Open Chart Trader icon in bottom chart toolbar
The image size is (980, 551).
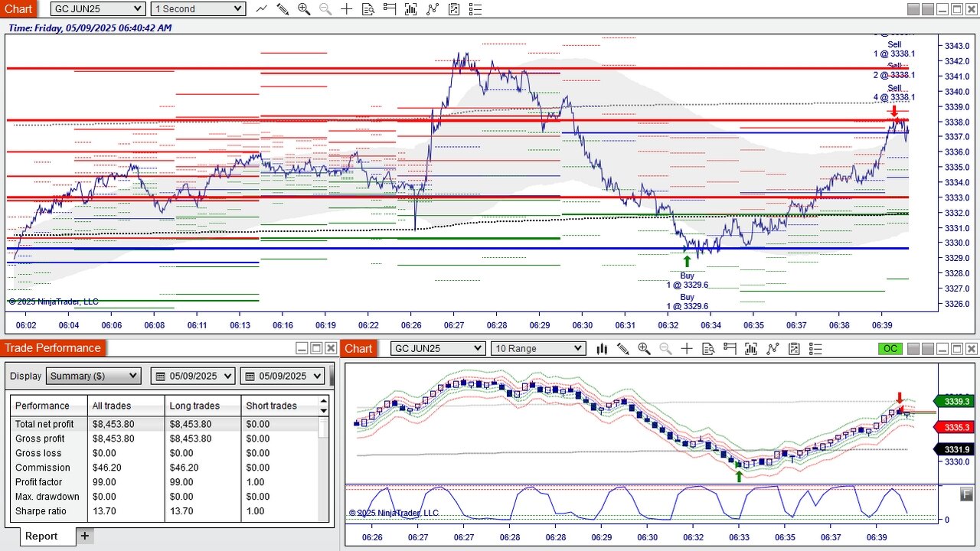(x=730, y=349)
